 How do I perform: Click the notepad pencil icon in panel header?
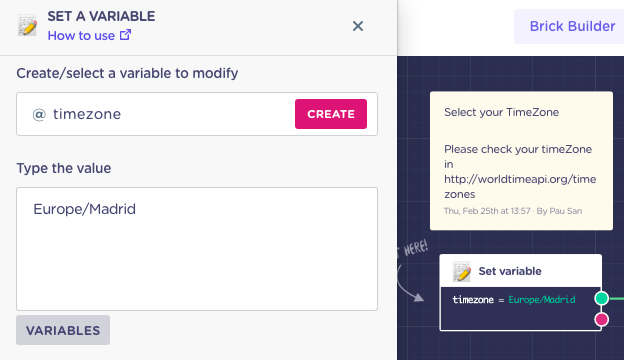coord(27,26)
